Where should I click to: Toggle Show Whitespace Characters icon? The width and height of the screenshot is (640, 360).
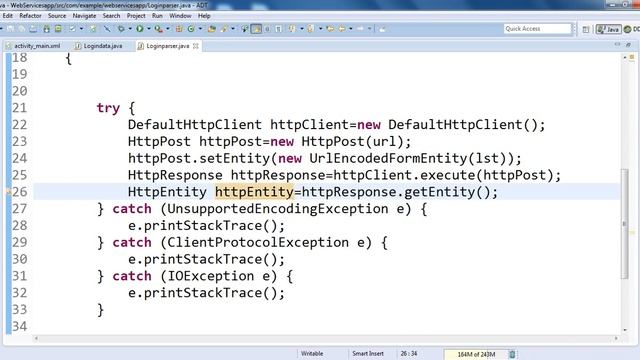point(278,29)
